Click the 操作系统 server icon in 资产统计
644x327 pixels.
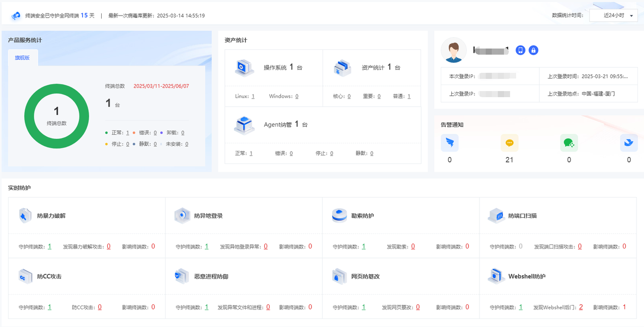(244, 67)
